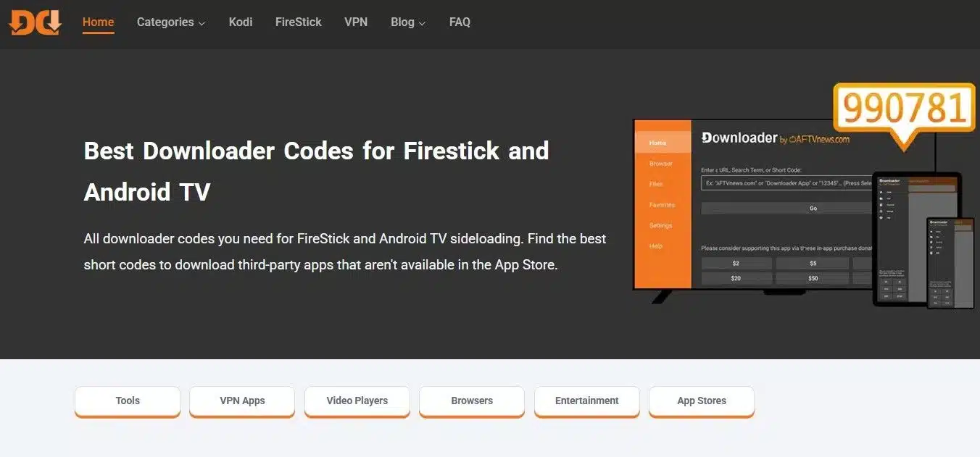Click the Best Downloader Codes heading
The height and width of the screenshot is (457, 980).
click(x=316, y=171)
